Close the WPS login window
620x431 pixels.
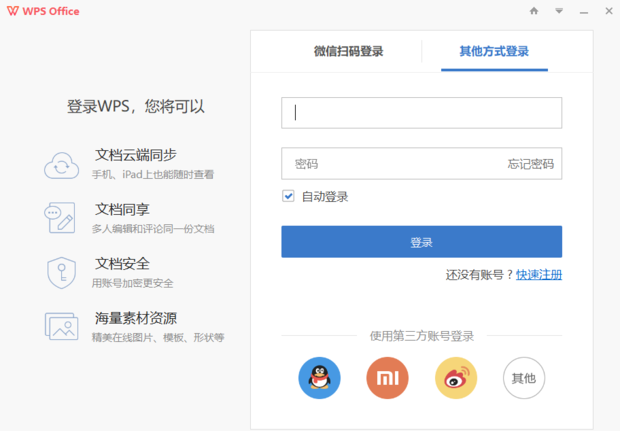[x=609, y=11]
